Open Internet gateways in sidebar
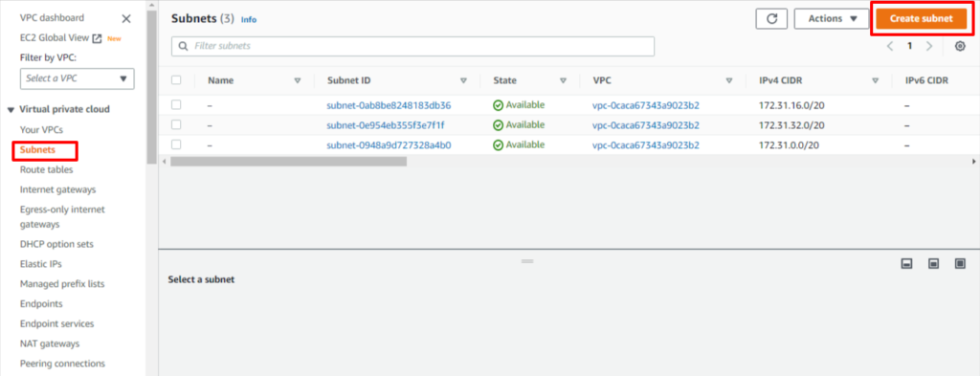Screen dimensions: 980x376 [x=58, y=189]
